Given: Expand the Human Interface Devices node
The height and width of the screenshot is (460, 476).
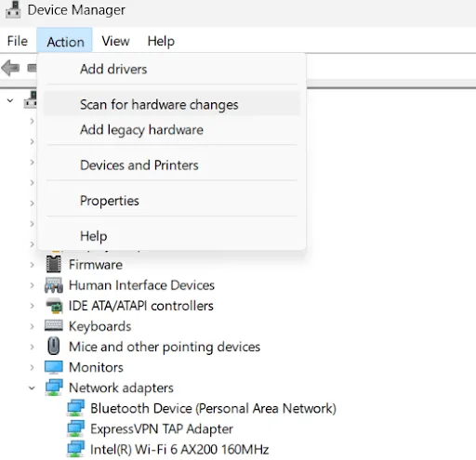Looking at the screenshot, I should pyautogui.click(x=32, y=285).
